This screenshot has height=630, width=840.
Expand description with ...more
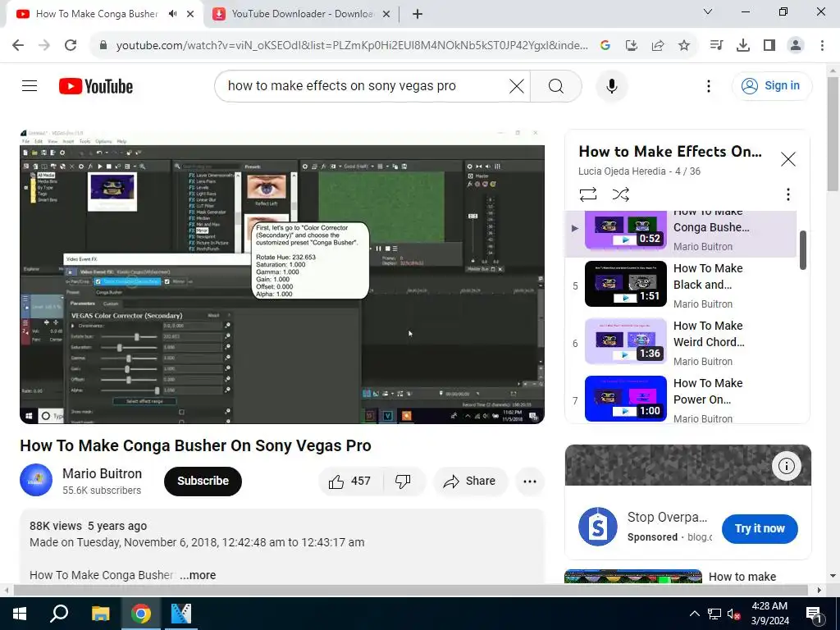[198, 575]
